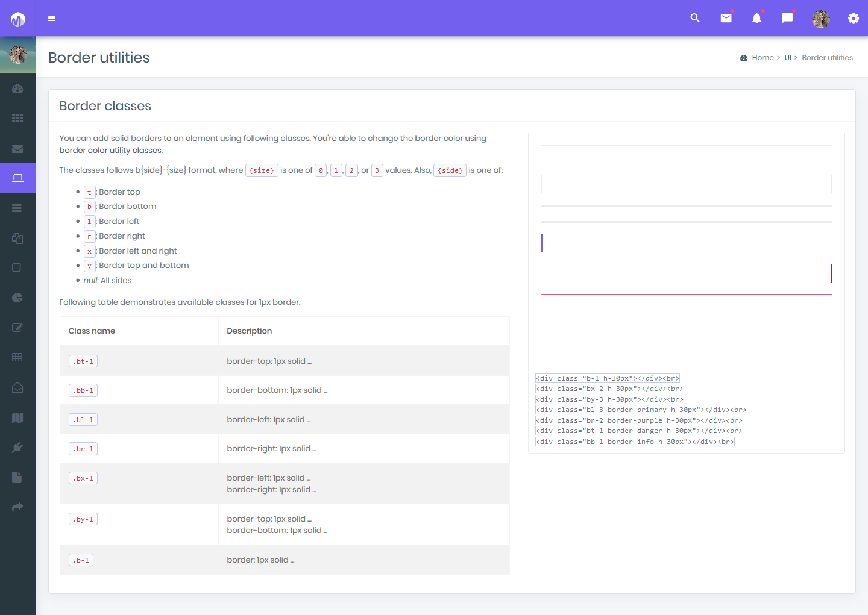Click the active UI laptop icon in sidebar
Viewport: 868px width, 615px height.
pos(17,177)
